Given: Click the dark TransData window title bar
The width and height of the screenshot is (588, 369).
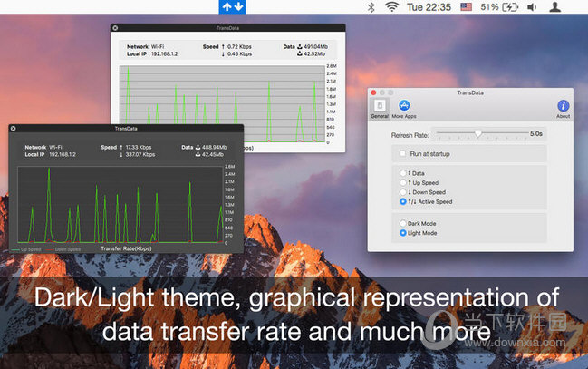Looking at the screenshot, I should [126, 129].
